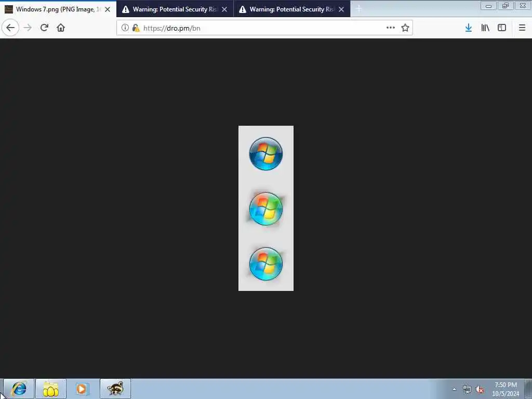Close the Firefox window
532x399 pixels.
point(523,5)
